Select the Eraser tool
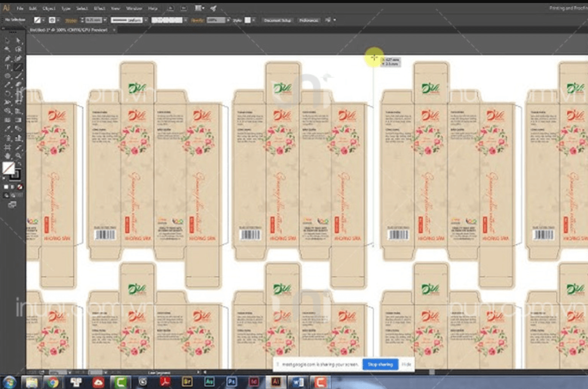The image size is (588, 389). tap(18, 84)
